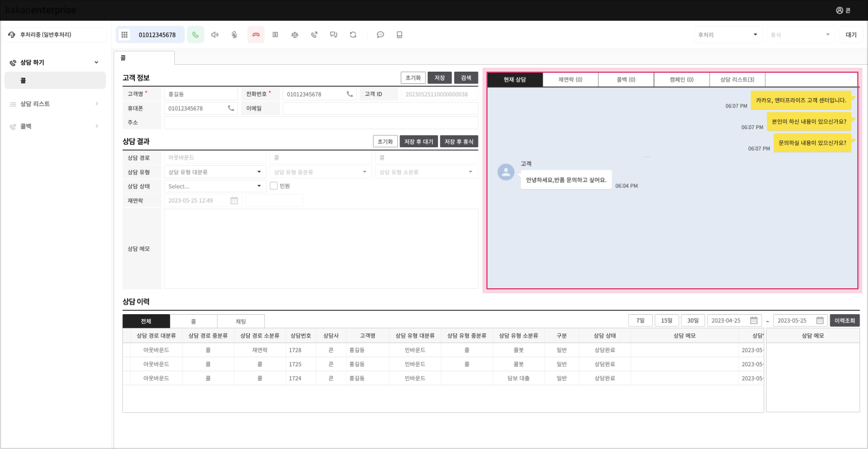Viewport: 868px width, 449px height.
Task: Collapse the 상담 하기 sidebar section
Action: (96, 63)
